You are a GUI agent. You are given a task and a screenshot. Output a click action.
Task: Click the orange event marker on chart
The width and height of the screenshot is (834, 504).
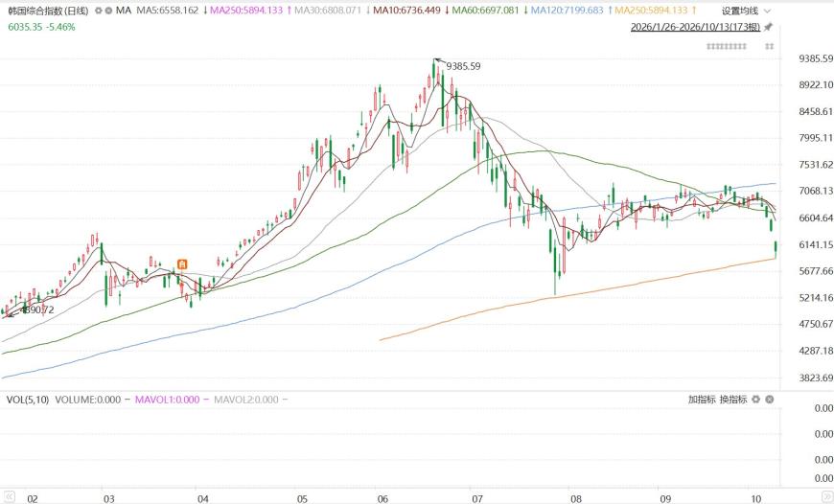point(182,263)
